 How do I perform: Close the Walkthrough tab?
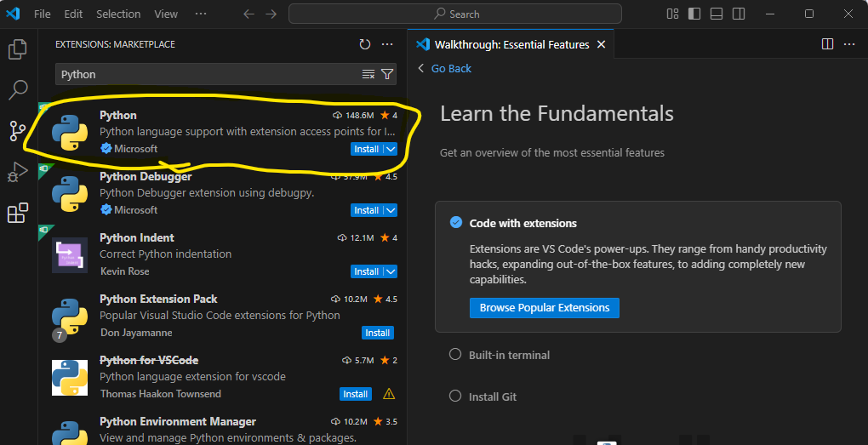[601, 44]
